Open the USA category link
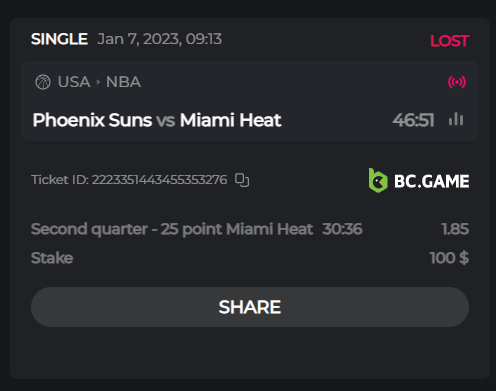The image size is (496, 391). 74,82
